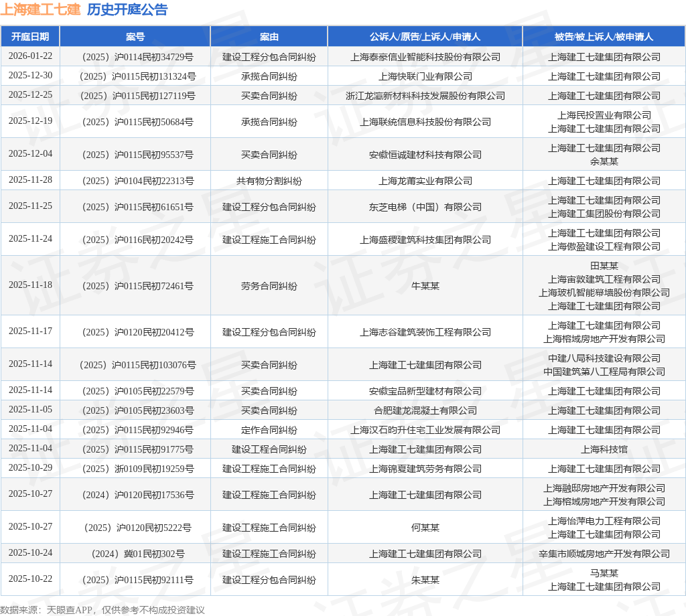Click the 劳务合同纠纷 case cause
The height and width of the screenshot is (616, 686).
269,286
